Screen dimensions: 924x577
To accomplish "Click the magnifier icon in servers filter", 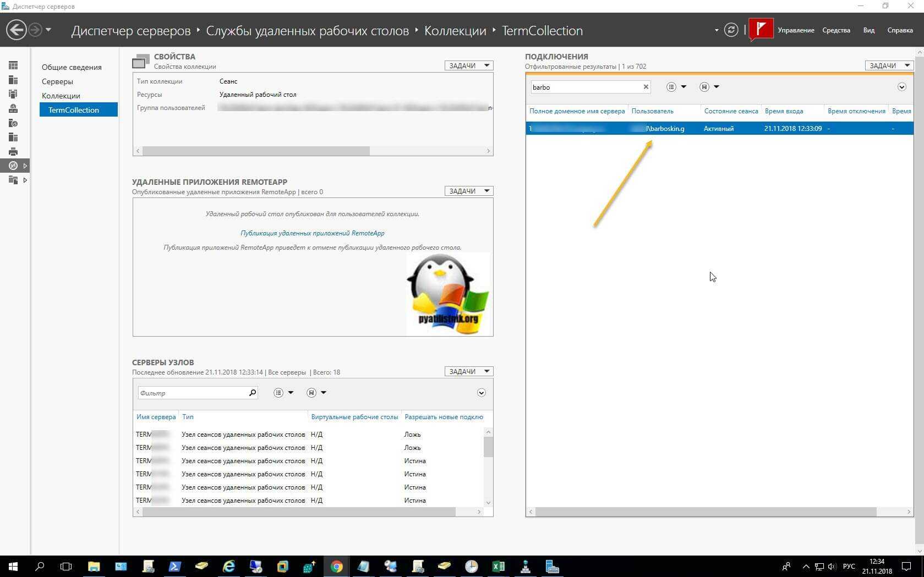I will point(253,393).
